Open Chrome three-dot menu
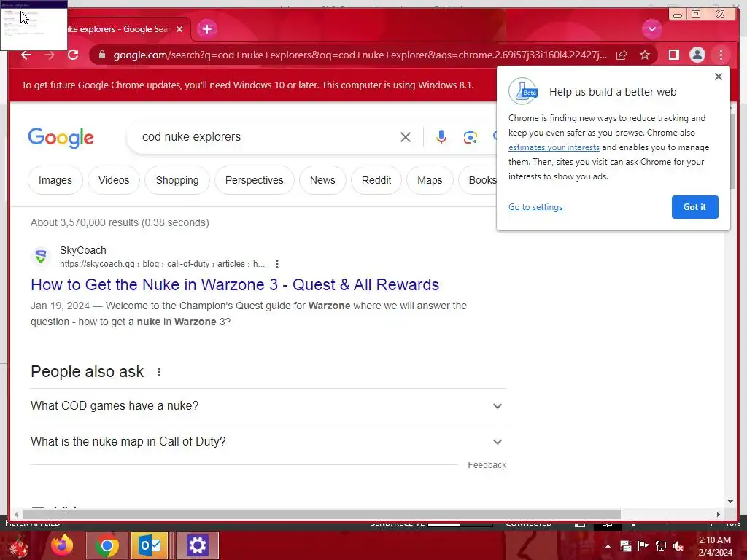The width and height of the screenshot is (747, 560). coord(721,55)
